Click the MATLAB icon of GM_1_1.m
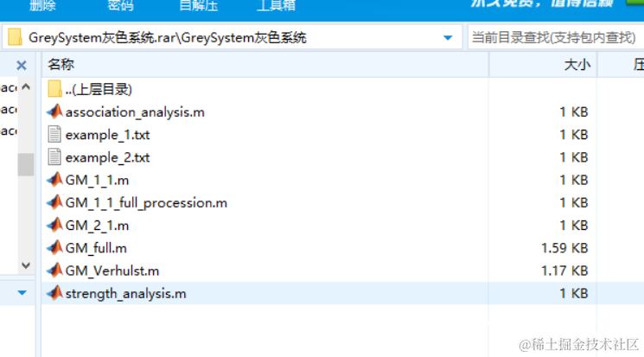The width and height of the screenshot is (644, 357). pyautogui.click(x=54, y=180)
